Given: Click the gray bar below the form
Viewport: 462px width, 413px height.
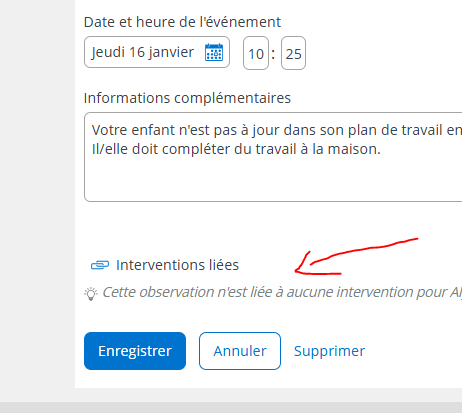Looking at the screenshot, I should (231, 407).
